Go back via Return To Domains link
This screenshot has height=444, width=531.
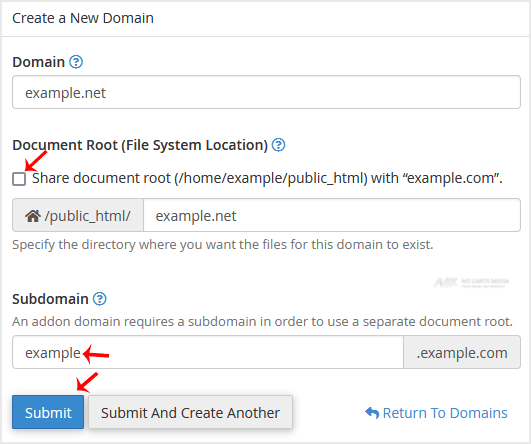(445, 413)
